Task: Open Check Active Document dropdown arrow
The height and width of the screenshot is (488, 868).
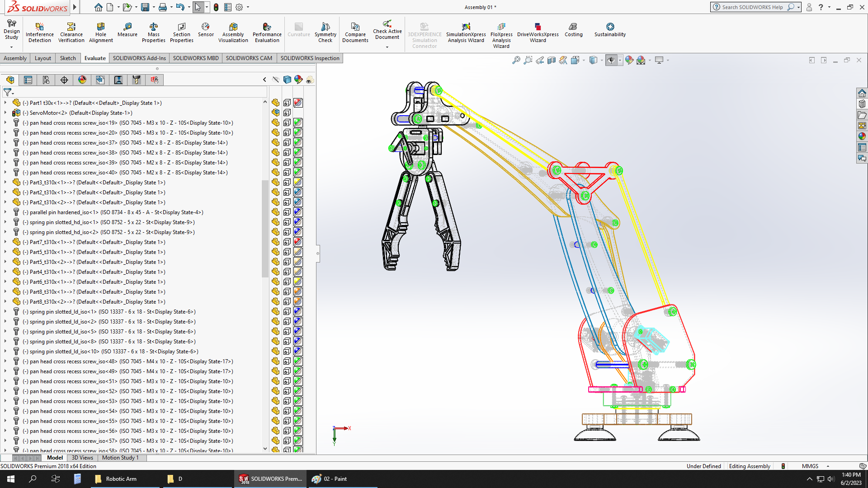Action: tap(387, 47)
